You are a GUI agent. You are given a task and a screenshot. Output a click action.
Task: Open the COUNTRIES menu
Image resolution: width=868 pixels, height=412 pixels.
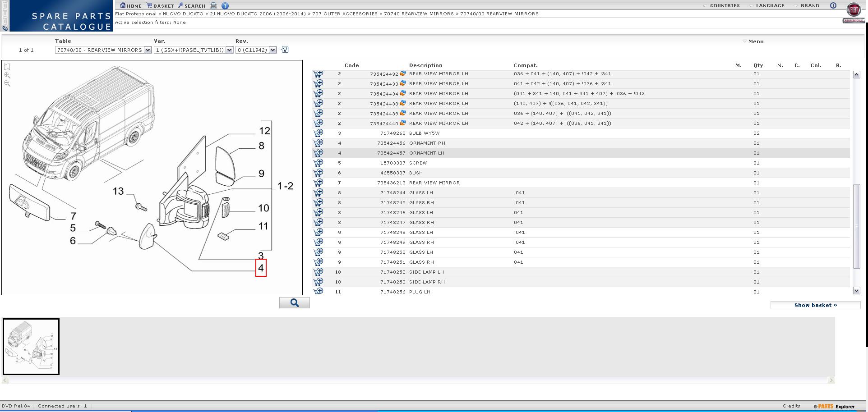pyautogui.click(x=721, y=6)
